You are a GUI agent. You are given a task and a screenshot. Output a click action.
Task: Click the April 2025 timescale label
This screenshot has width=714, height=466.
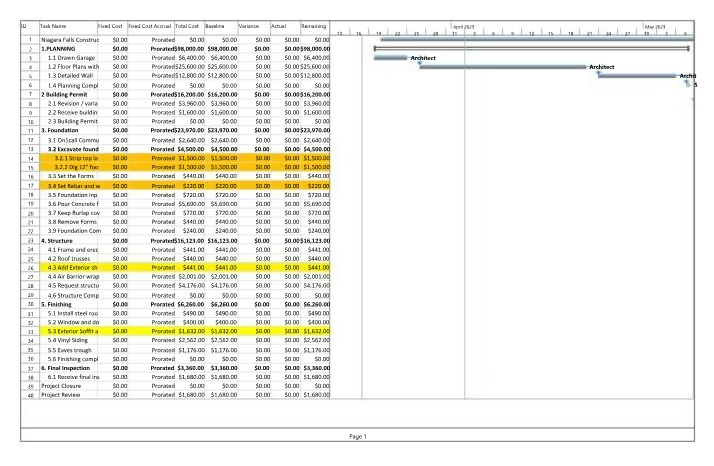[464, 27]
